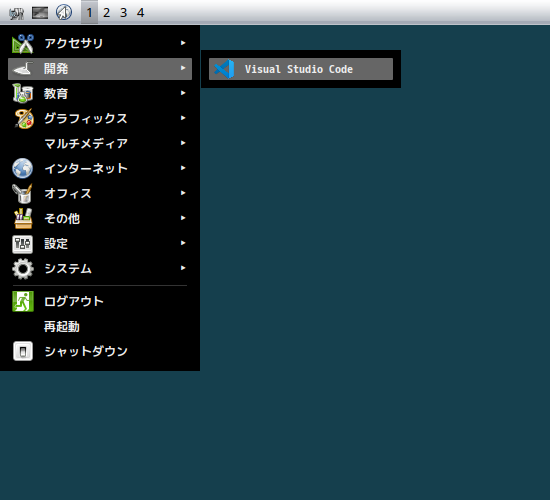Choose ログアウト to log out
Image resolution: width=550 pixels, height=500 pixels.
click(x=100, y=301)
